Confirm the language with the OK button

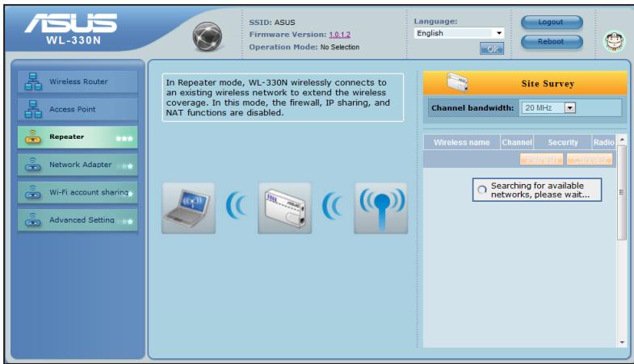[492, 49]
